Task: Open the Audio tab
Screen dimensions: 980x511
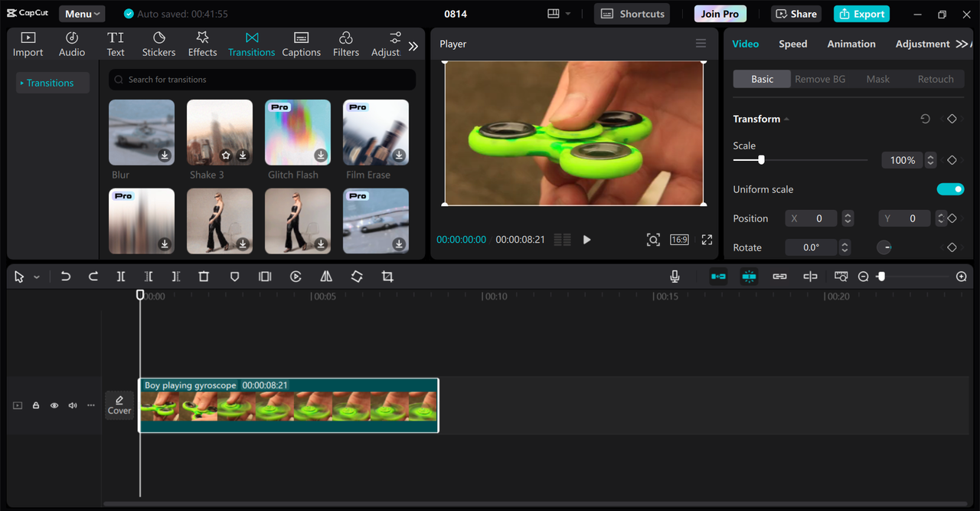Action: (x=72, y=44)
